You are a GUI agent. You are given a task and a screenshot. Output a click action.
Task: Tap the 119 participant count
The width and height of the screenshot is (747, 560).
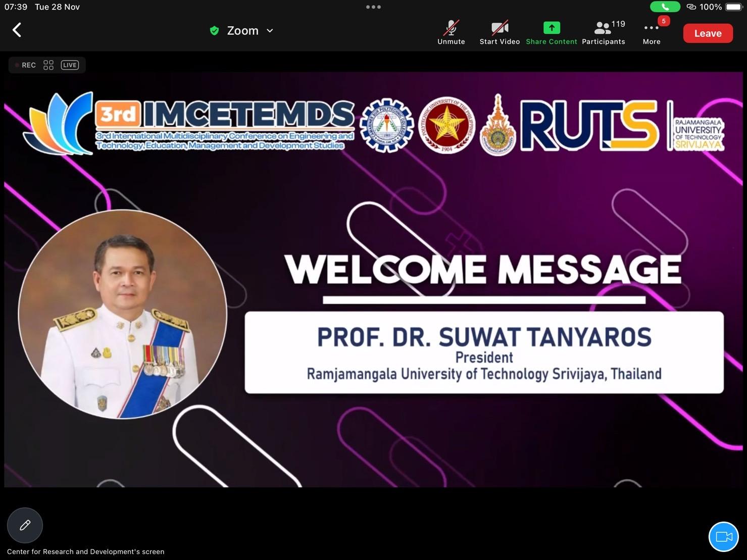click(x=618, y=24)
